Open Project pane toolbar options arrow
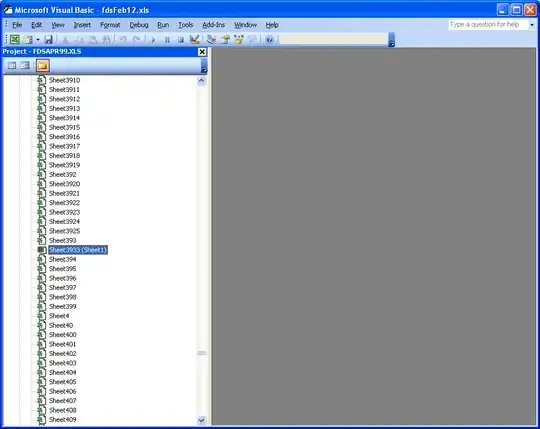Screen dimensions: 540x429 point(204,66)
